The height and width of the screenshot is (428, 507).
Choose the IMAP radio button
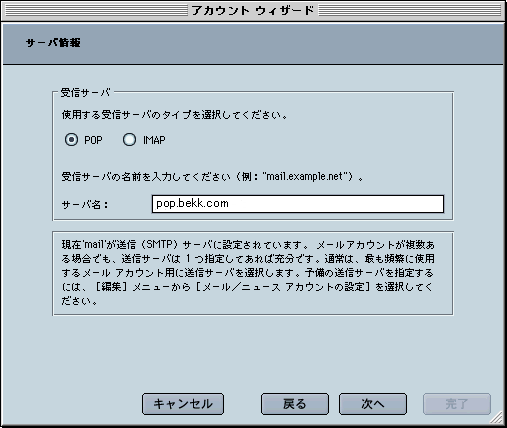129,140
